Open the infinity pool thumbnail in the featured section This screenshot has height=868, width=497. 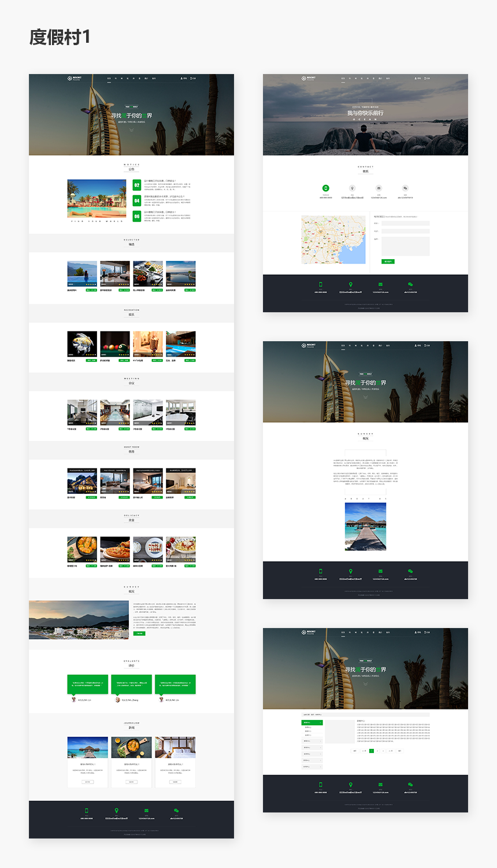(x=82, y=274)
